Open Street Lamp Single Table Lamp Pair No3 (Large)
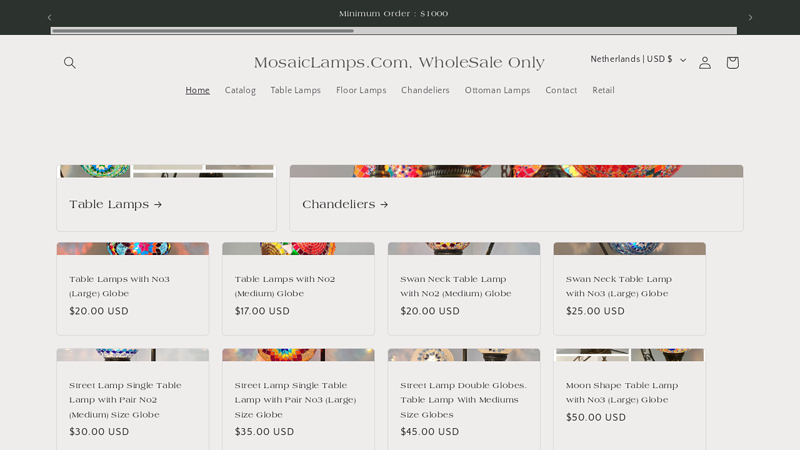 (x=295, y=400)
